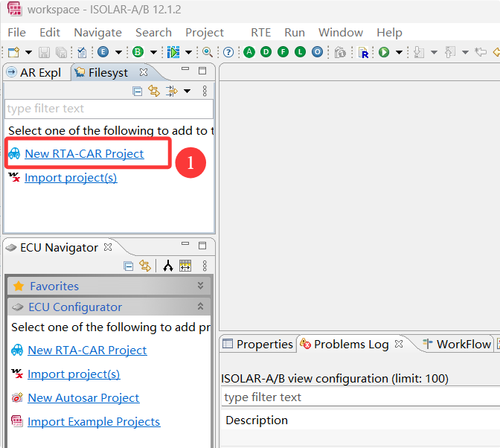Open the Filesystem panel filter dropdown arrow
The height and width of the screenshot is (448, 500).
(187, 92)
